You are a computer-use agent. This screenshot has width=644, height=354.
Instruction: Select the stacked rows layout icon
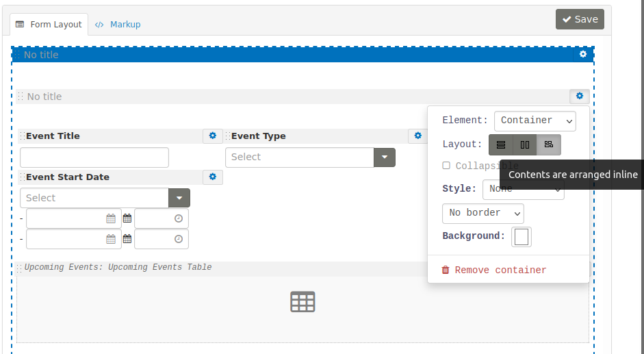[501, 144]
